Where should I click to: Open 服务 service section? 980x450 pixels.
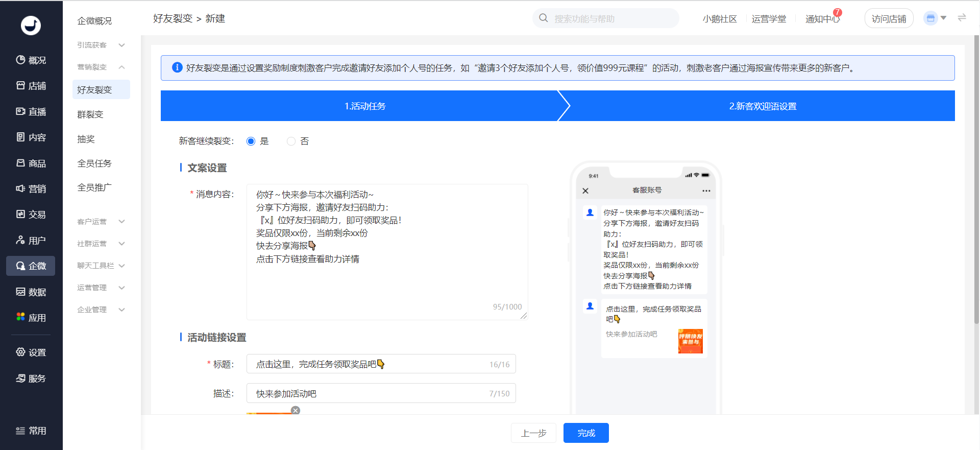tap(31, 378)
